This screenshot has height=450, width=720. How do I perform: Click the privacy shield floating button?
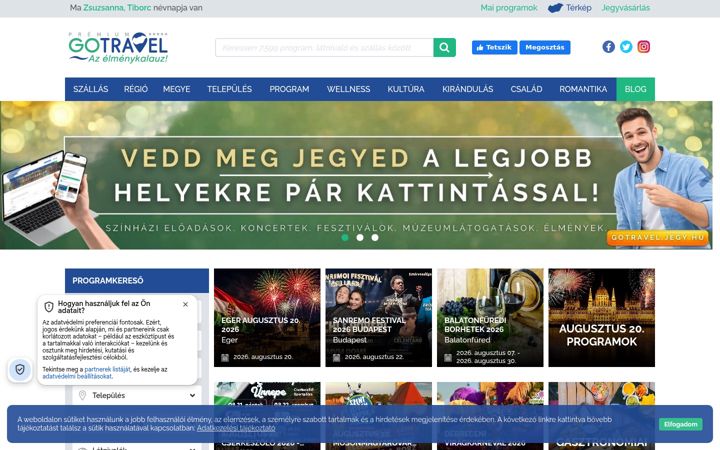[20, 369]
